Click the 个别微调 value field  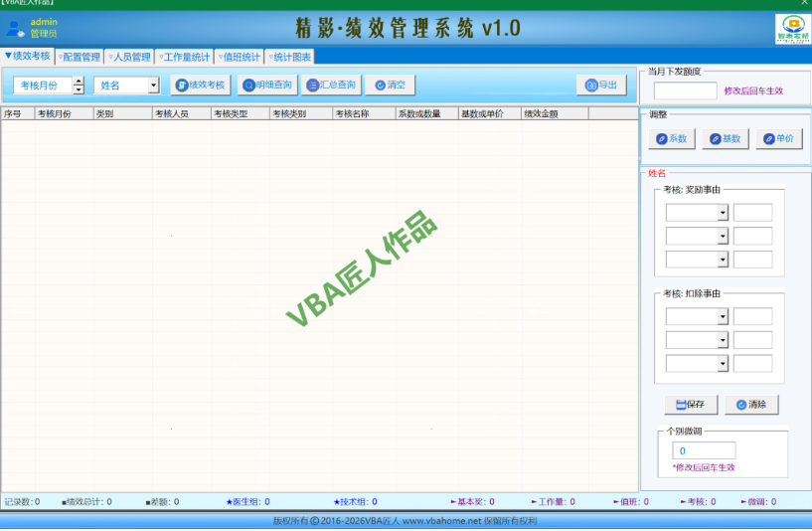(704, 450)
